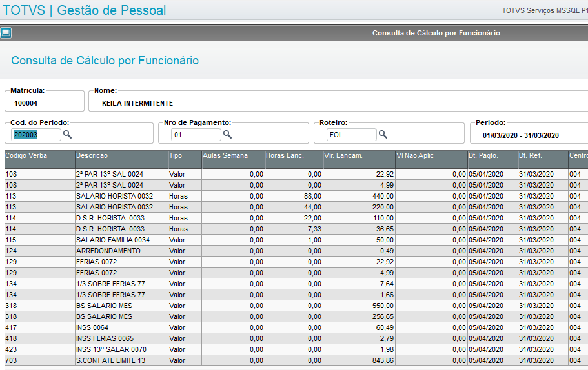Click the value 7,64 for 1/3 SOBRE FERIAS
Screen dimensions: 588x370
387,284
